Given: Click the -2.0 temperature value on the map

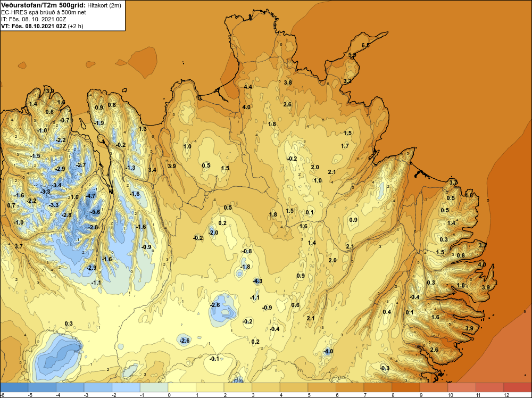Looking at the screenshot, I should tap(213, 233).
